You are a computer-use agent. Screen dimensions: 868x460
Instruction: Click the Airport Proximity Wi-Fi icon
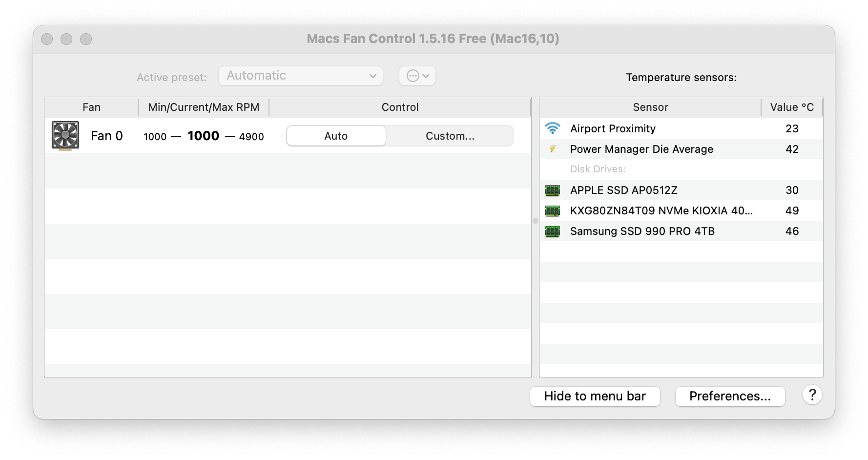[552, 128]
